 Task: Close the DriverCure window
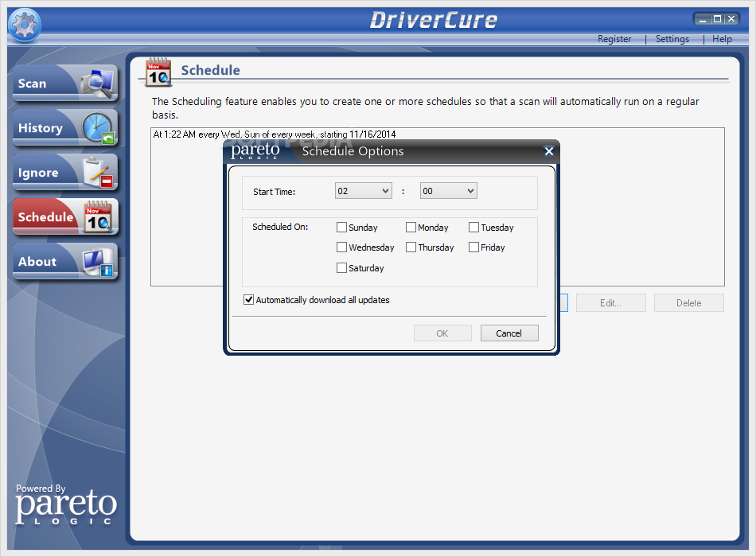coord(731,19)
